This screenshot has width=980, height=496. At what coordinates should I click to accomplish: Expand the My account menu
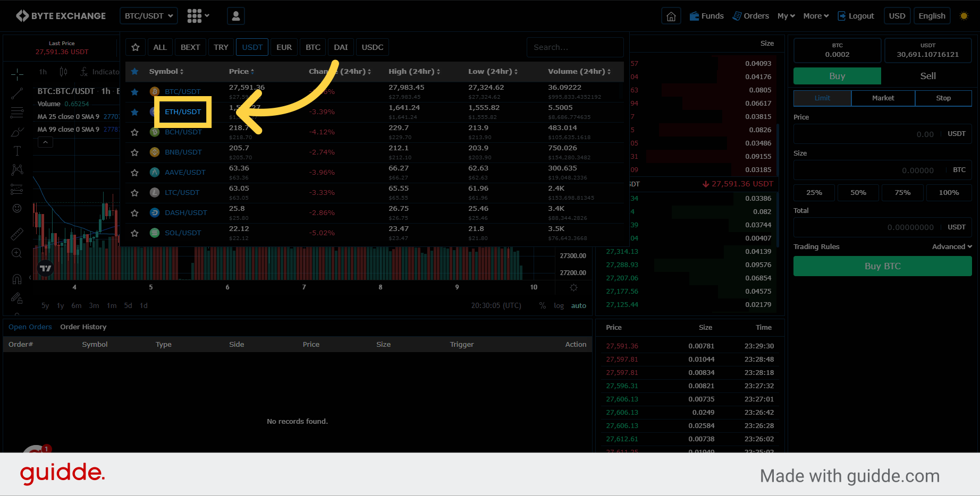[x=786, y=16]
